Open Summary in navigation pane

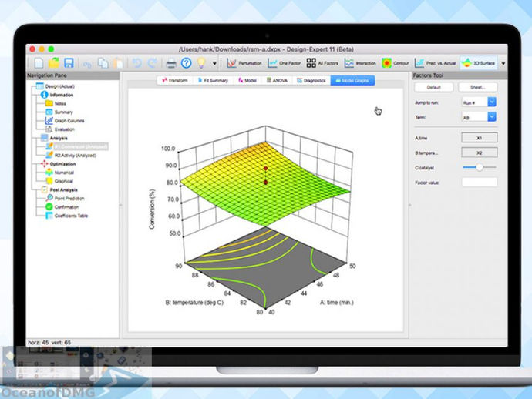59,112
